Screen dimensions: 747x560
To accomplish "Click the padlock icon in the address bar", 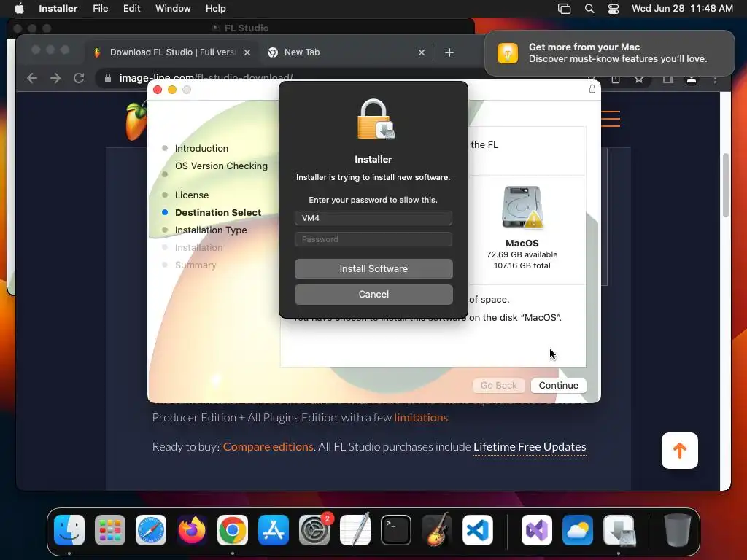I will coord(108,77).
